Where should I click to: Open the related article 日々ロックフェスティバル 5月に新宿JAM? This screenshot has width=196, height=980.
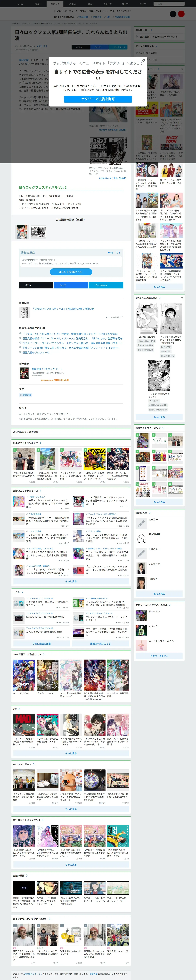click(63, 309)
